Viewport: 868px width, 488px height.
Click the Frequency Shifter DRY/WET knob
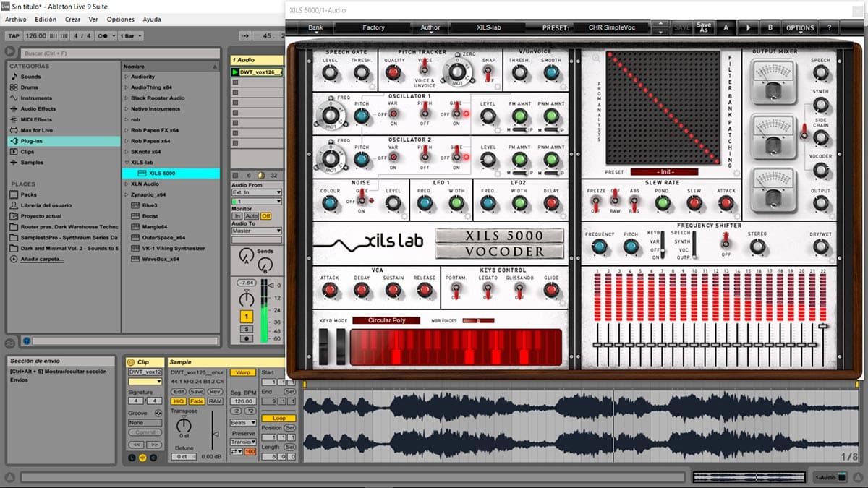[x=820, y=247]
